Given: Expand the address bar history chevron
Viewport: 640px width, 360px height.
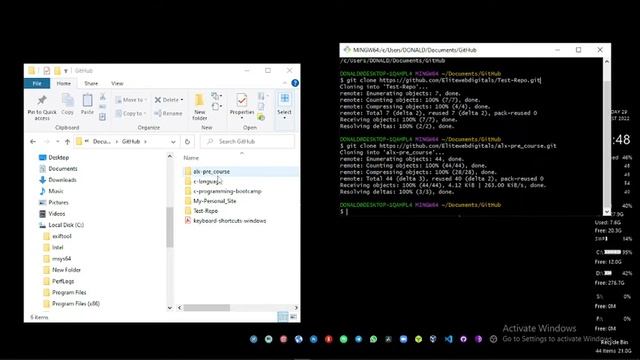Looking at the screenshot, I should tap(173, 142).
